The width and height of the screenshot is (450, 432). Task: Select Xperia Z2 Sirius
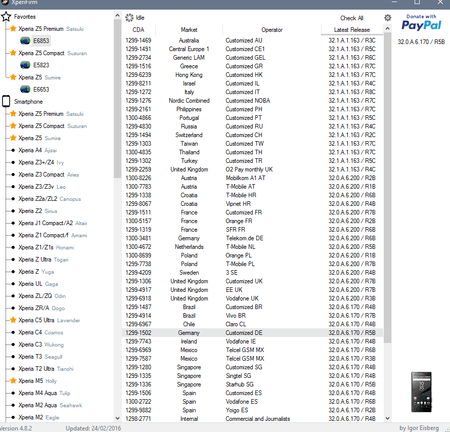[x=38, y=211]
